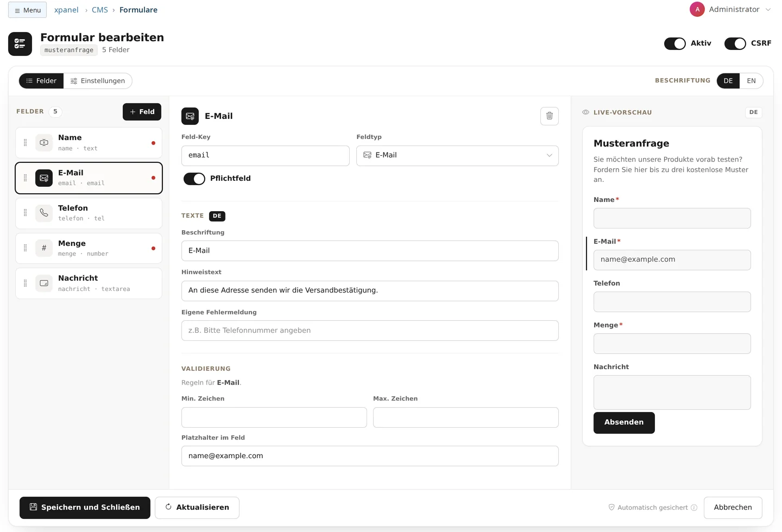
Task: Click the preview Menge input
Action: click(672, 344)
